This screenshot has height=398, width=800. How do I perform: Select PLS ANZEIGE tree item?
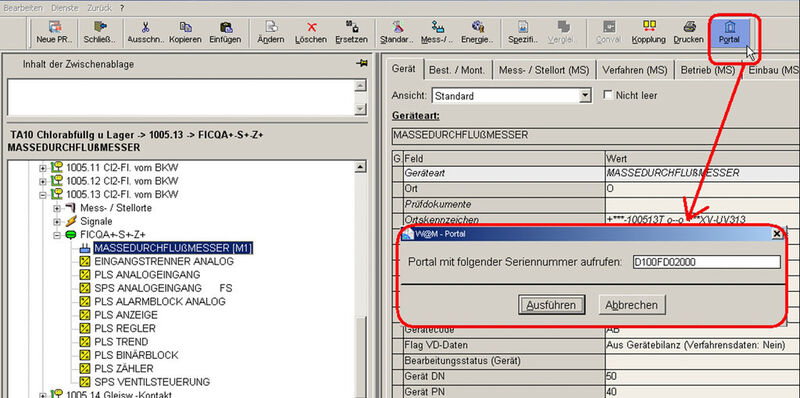[126, 315]
